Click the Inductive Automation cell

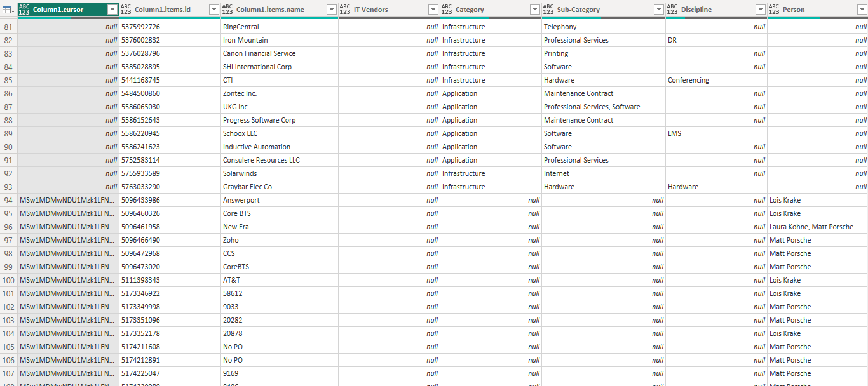tap(280, 147)
